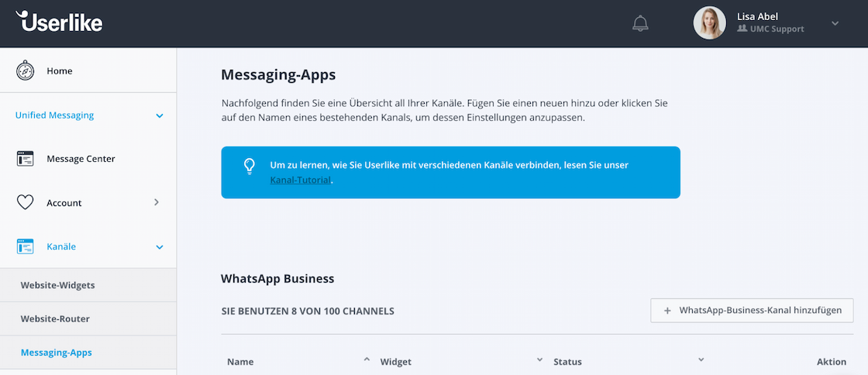Screen dimensions: 868x375
Task: Open the Kanal-Tutorial link
Action: (300, 180)
